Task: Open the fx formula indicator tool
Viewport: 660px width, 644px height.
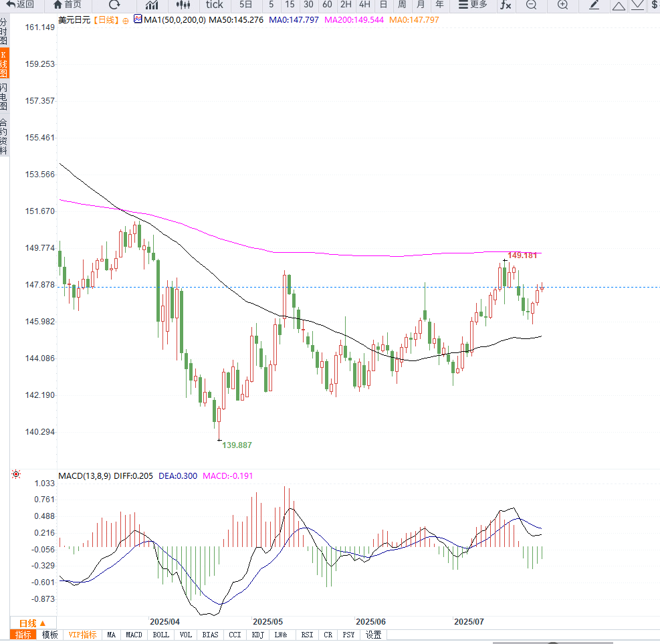Action: click(x=506, y=5)
